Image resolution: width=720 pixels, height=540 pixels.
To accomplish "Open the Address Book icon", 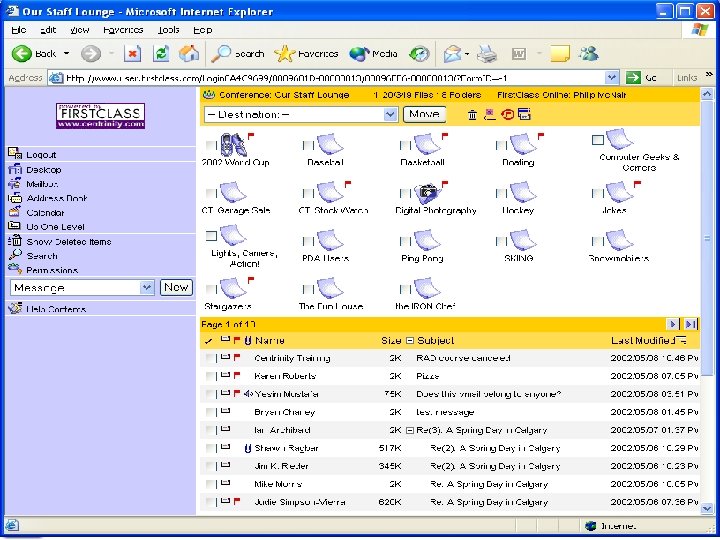I will [15, 198].
